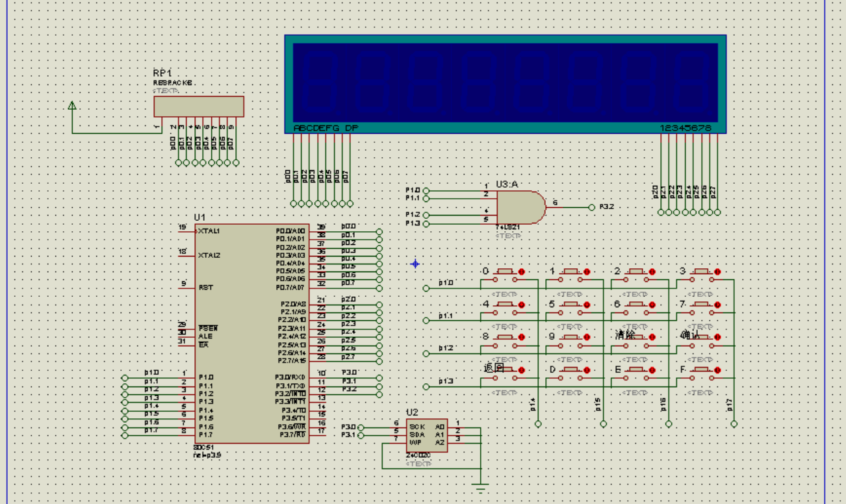Click the keypad pushbutton labeled 5

[x=570, y=309]
